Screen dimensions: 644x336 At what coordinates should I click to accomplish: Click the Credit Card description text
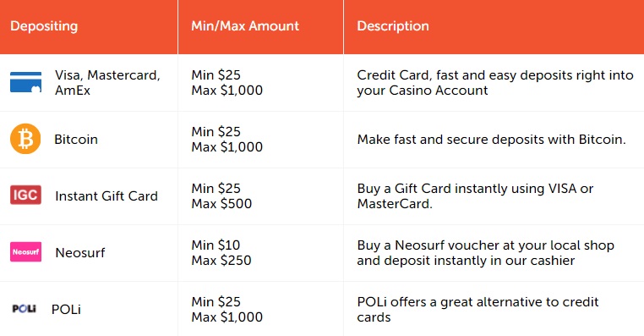495,83
